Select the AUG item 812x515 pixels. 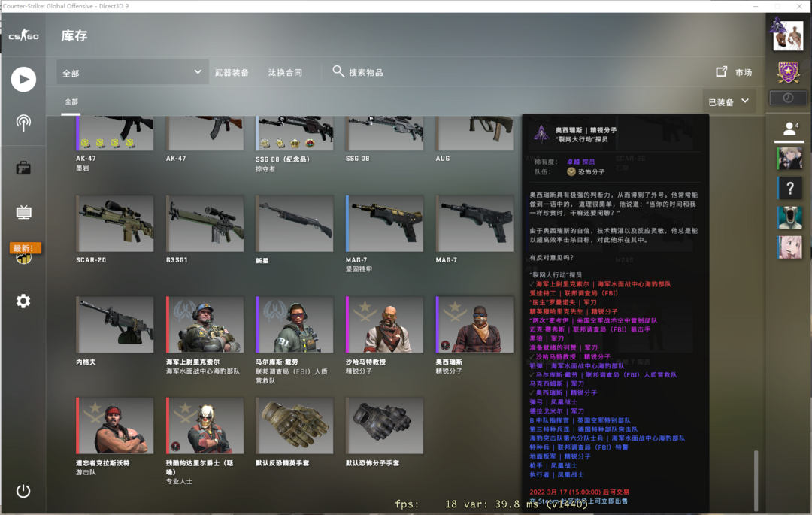(474, 134)
